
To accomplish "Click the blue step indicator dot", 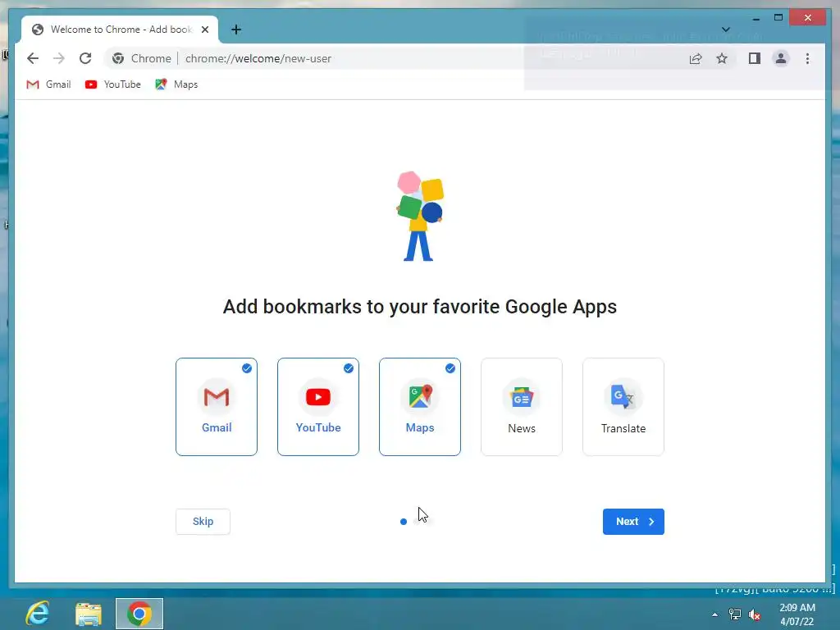I will point(404,521).
